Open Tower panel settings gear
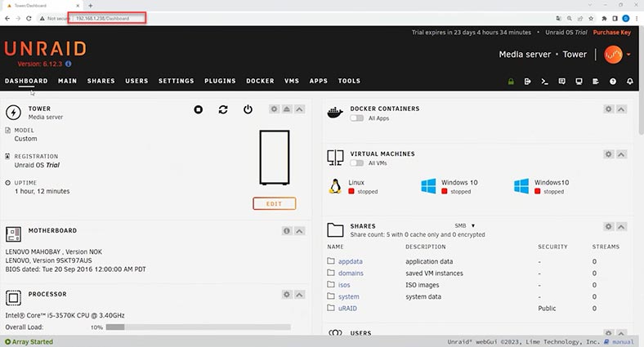Screen dimensions: 644x347 coord(274,109)
